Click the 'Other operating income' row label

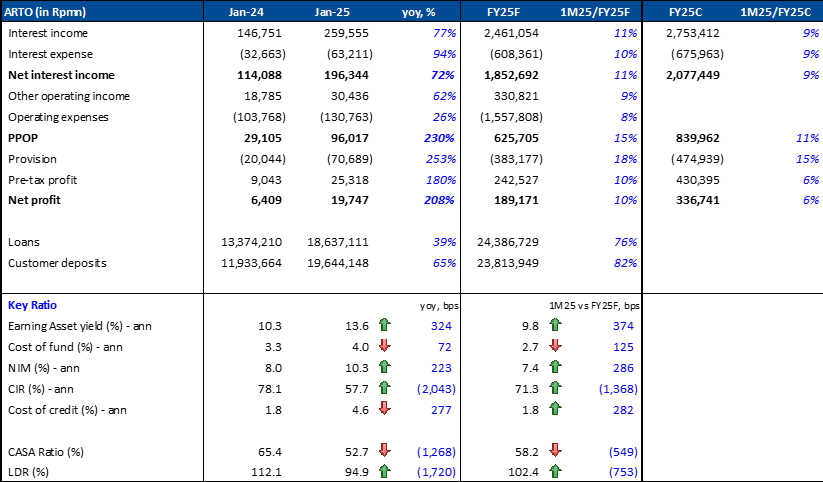[69, 96]
